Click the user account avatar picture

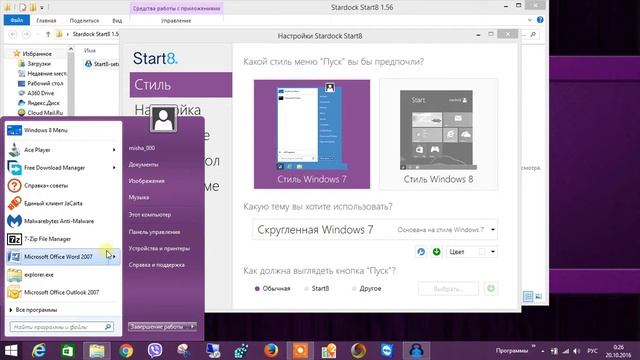(163, 118)
